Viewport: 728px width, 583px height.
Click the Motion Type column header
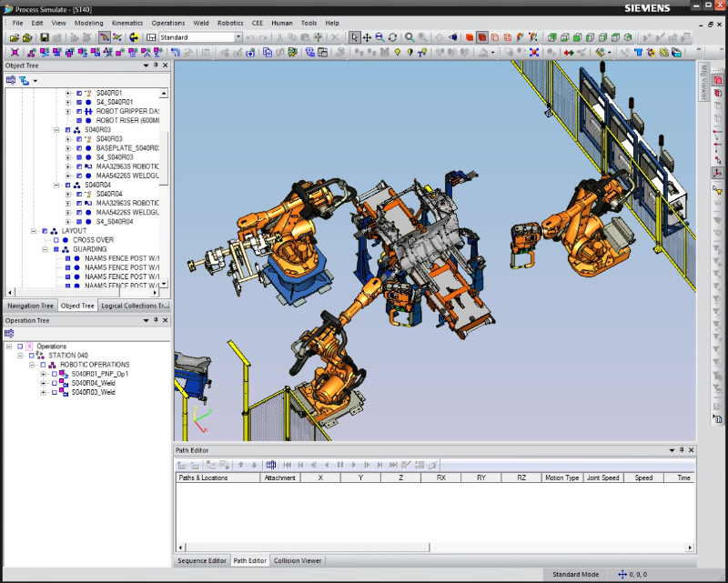tap(561, 477)
